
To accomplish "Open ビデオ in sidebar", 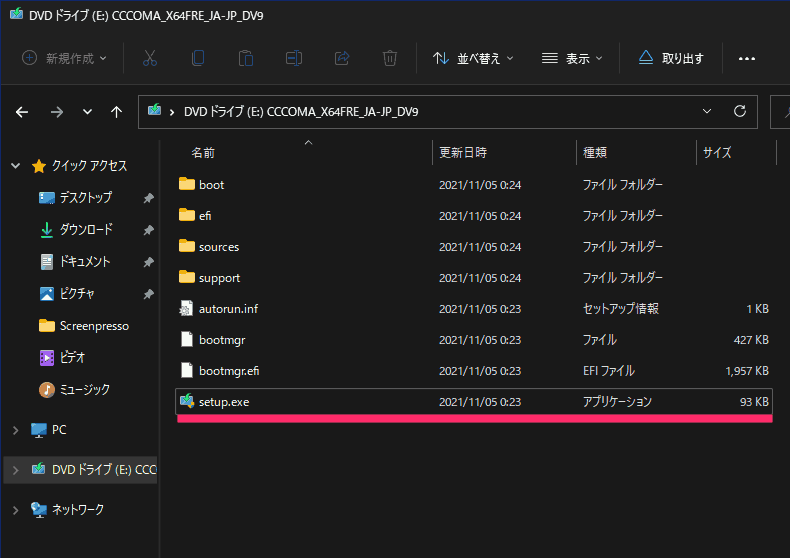I will tap(73, 358).
